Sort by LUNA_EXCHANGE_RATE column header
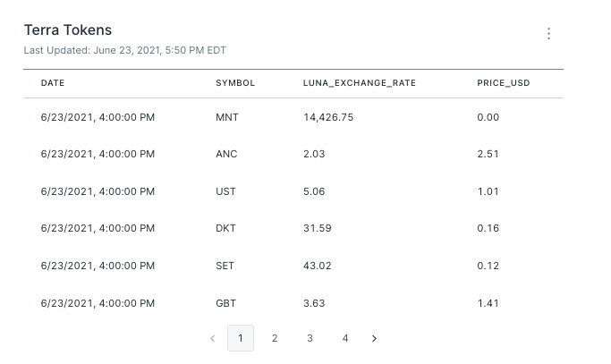 [x=360, y=83]
